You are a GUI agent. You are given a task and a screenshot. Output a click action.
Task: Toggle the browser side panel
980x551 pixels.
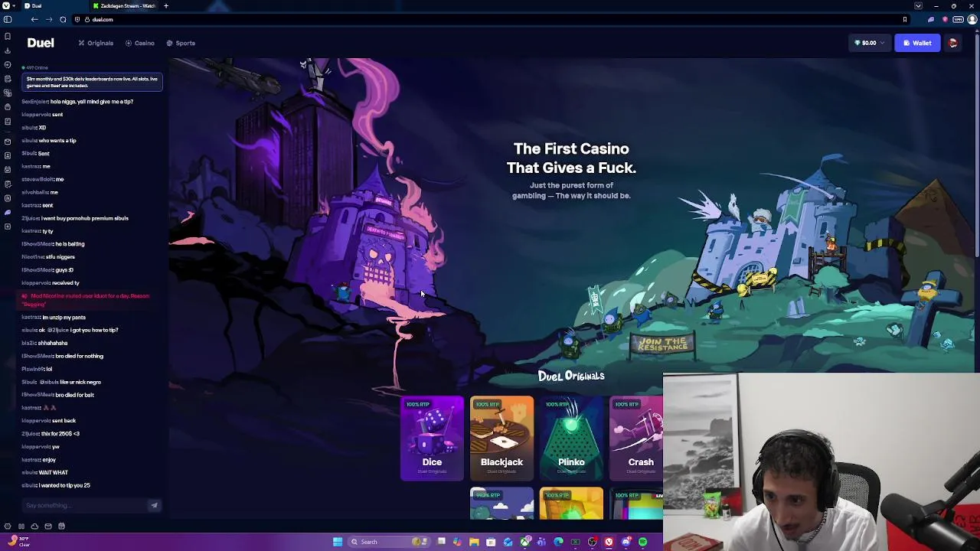click(7, 19)
